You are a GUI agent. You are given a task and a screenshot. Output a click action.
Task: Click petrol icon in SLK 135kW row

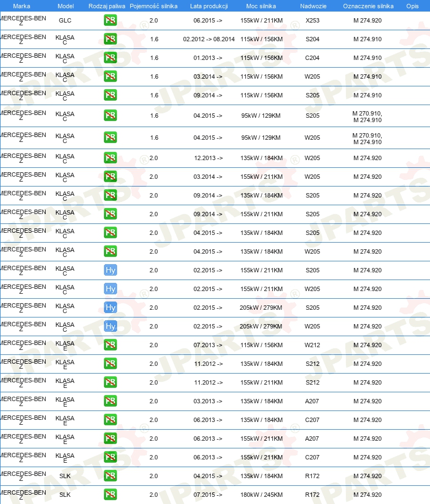110,476
